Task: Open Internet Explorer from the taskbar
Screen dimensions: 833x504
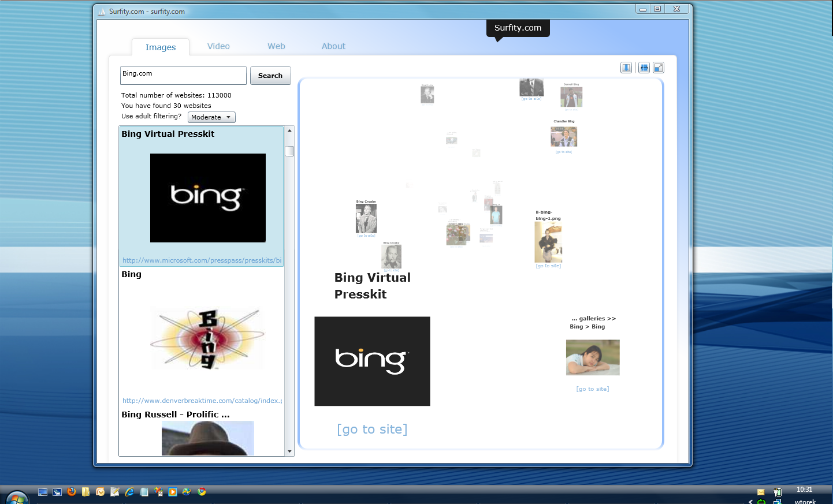Action: [129, 492]
